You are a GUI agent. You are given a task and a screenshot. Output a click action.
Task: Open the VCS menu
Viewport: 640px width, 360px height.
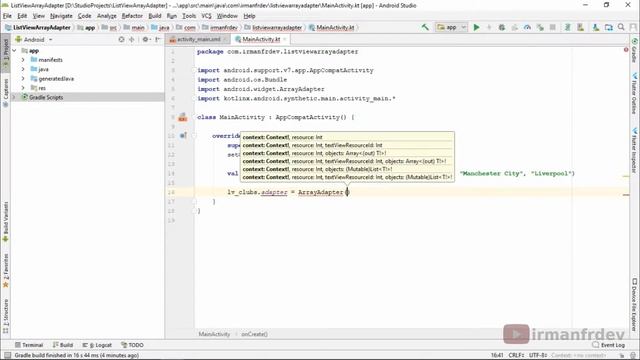click(207, 16)
